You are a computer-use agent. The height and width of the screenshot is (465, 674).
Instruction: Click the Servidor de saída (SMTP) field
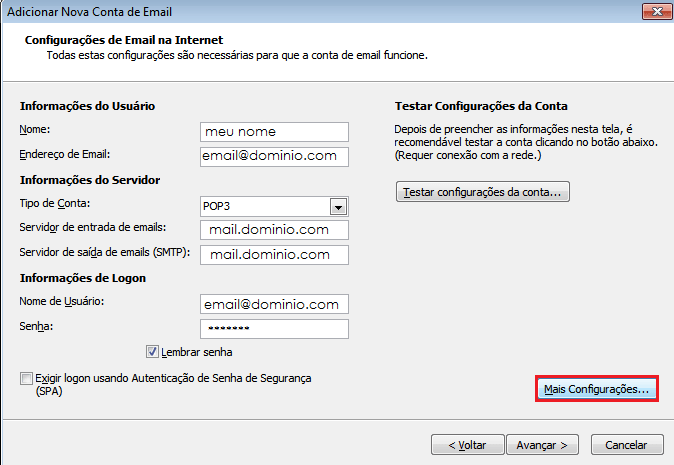tap(274, 255)
